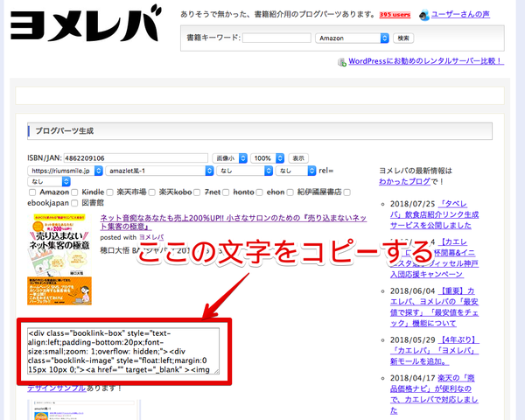Viewport: 525px width, 420px height.
Task: Open the Amazon store dropdown in search bar
Action: click(352, 38)
